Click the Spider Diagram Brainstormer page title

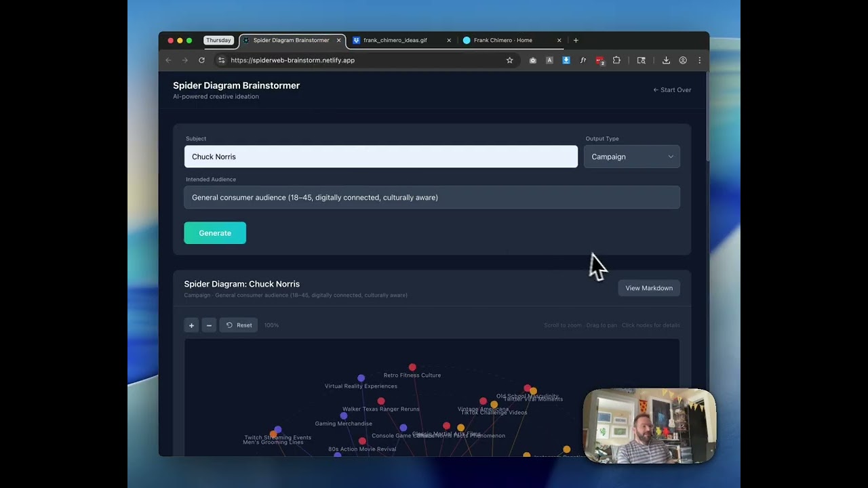point(236,85)
